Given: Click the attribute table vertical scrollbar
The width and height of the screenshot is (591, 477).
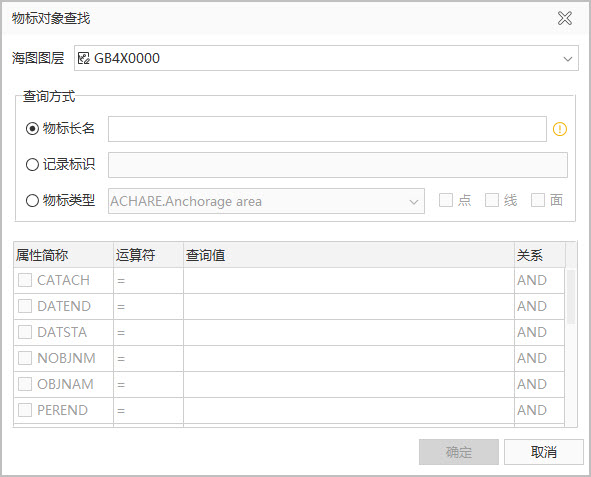Looking at the screenshot, I should coord(571,297).
